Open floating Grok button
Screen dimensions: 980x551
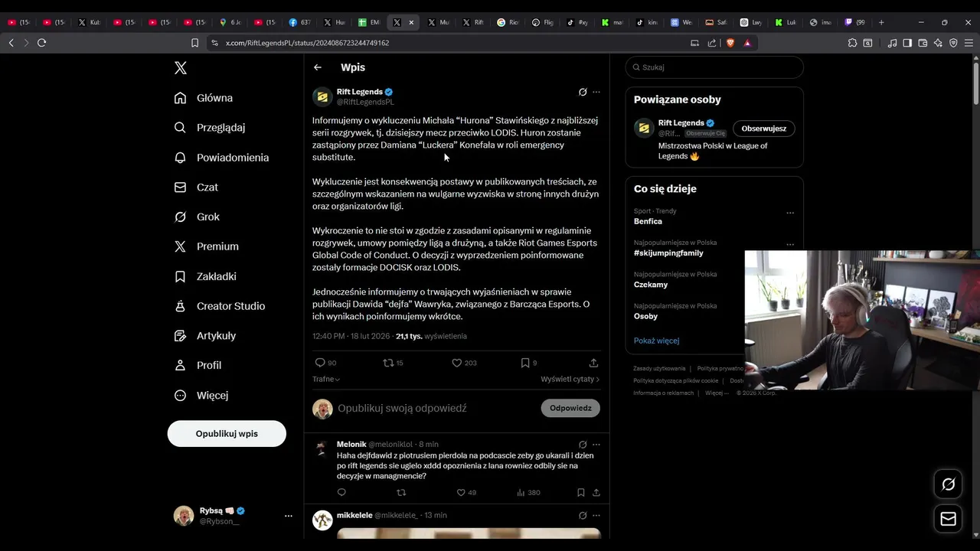pos(949,484)
